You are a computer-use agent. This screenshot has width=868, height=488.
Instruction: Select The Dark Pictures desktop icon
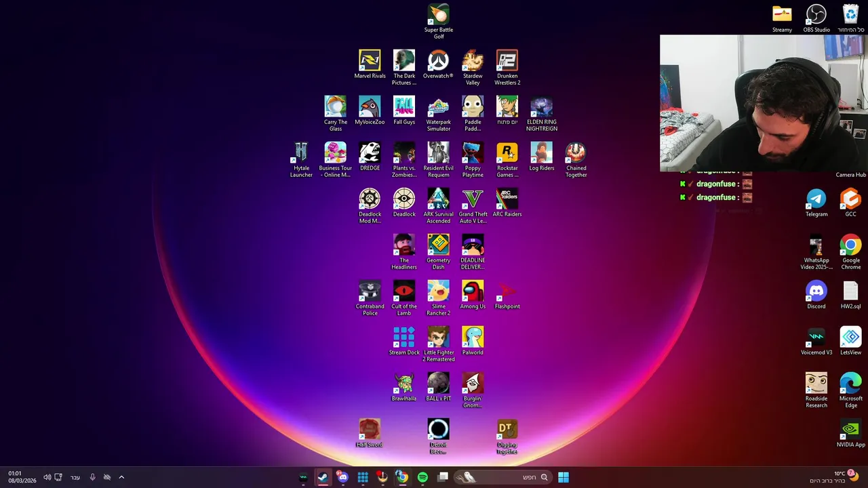404,67
